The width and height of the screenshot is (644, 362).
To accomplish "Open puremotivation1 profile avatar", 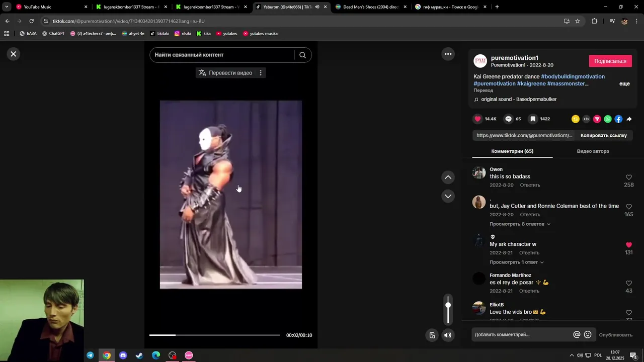I will (480, 61).
